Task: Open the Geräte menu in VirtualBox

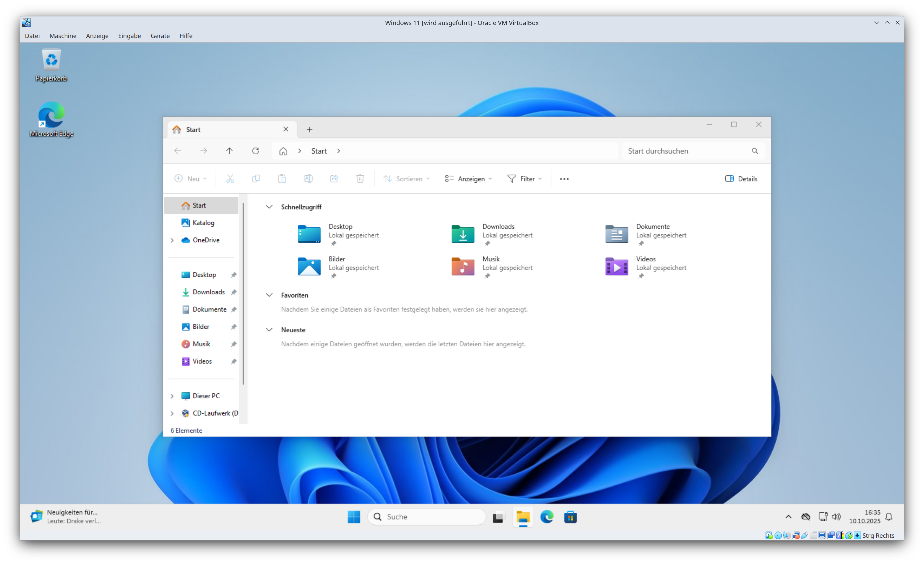Action: 160,36
